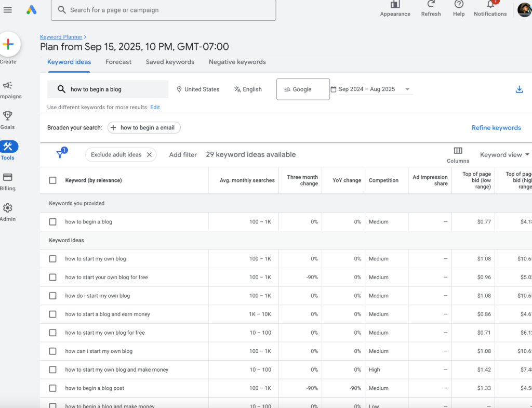Open the Campaigns section in the sidebar
Viewport: 532px width, 408px height.
(x=8, y=86)
